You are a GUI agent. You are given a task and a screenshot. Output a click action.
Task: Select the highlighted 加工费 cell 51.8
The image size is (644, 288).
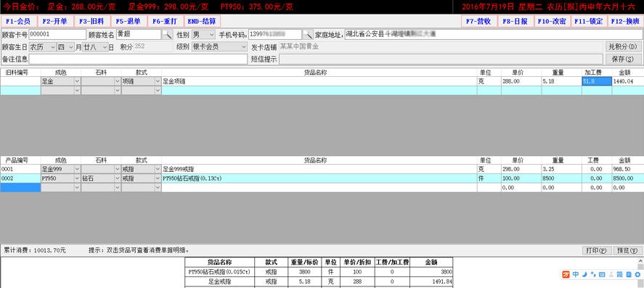tap(597, 81)
